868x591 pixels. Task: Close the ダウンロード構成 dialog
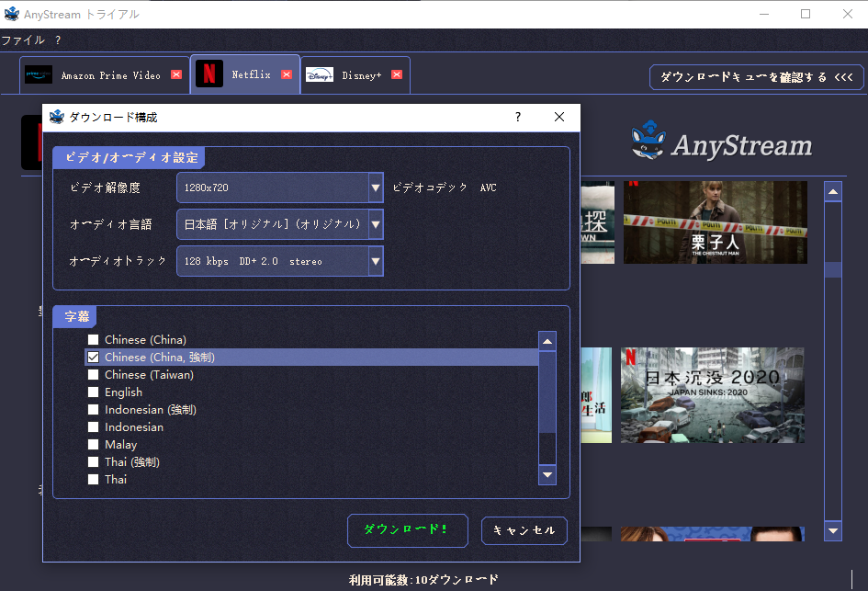(x=559, y=117)
